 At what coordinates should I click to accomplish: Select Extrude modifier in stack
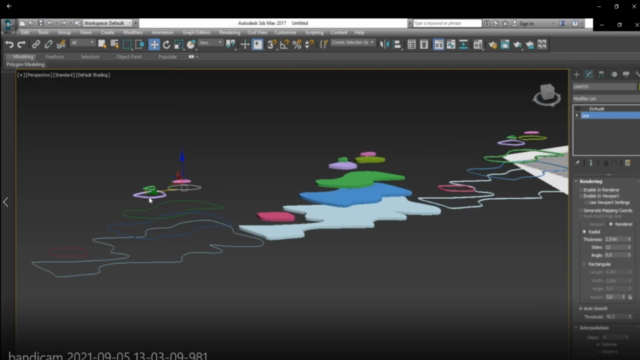click(x=597, y=109)
